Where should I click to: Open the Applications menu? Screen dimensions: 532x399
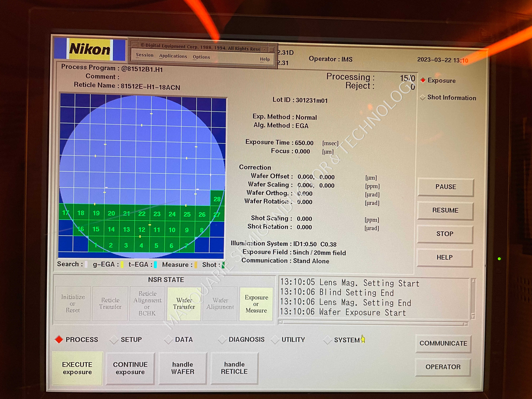click(x=173, y=56)
